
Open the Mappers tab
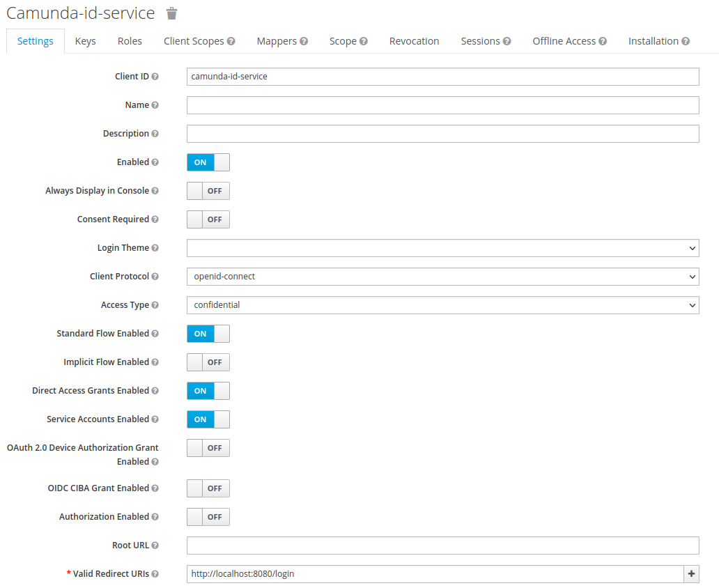coord(281,41)
